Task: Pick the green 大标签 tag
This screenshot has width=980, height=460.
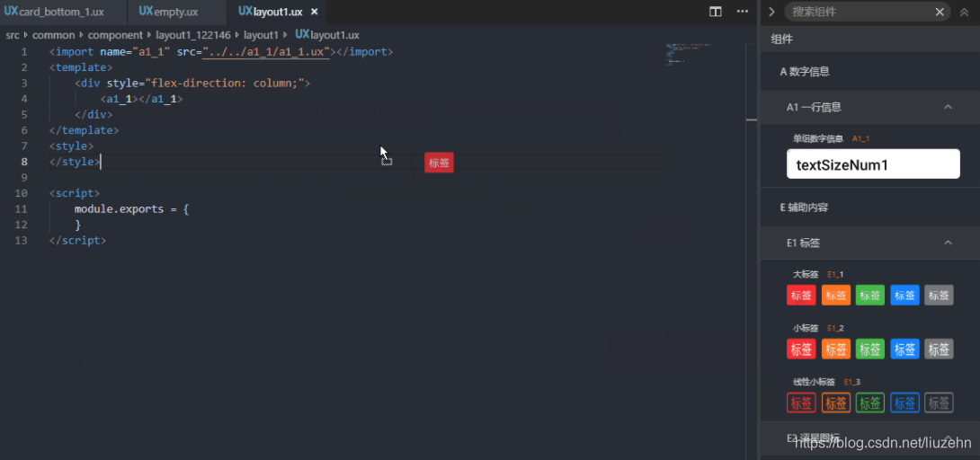Action: pyautogui.click(x=870, y=296)
